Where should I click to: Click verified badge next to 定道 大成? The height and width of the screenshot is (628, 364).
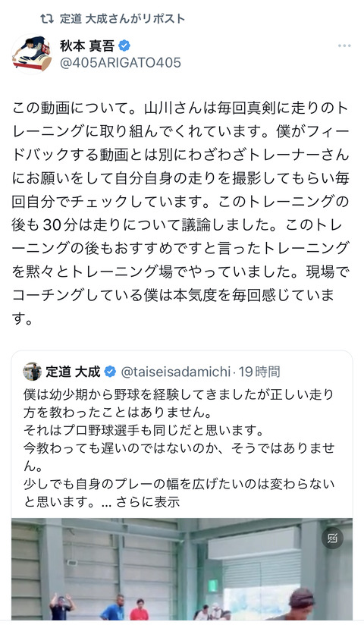[110, 372]
